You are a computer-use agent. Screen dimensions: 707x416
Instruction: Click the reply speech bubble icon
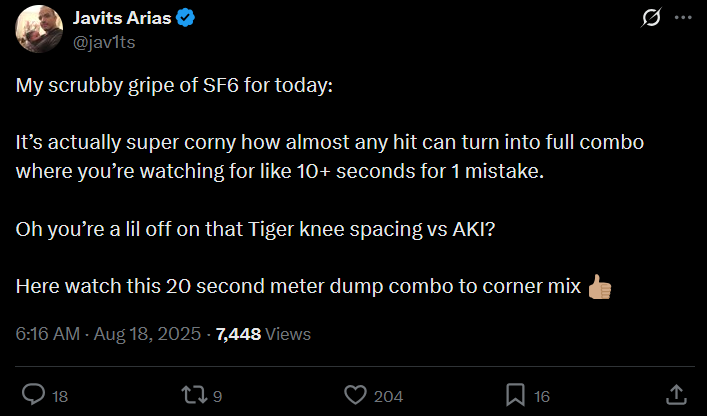[x=33, y=395]
